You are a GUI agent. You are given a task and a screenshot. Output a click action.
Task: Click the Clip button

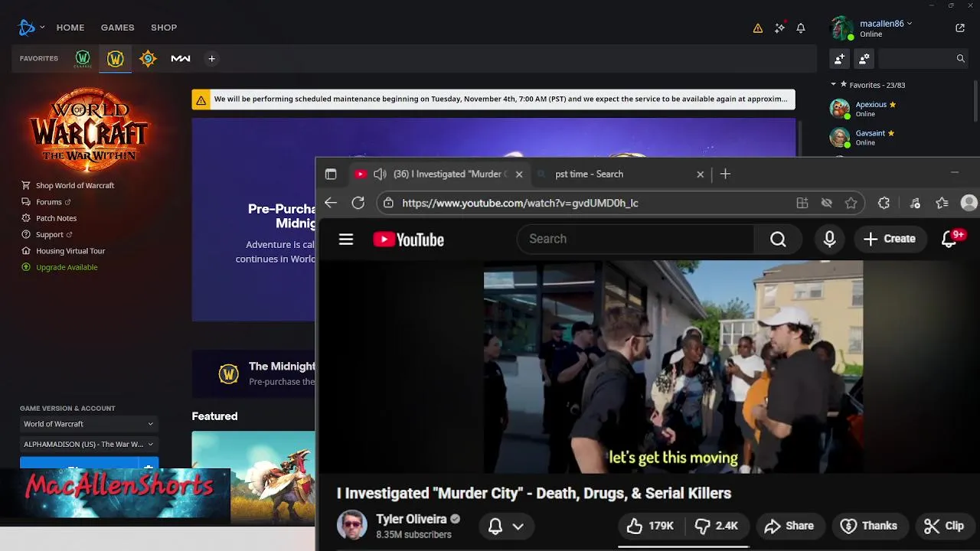(x=945, y=527)
